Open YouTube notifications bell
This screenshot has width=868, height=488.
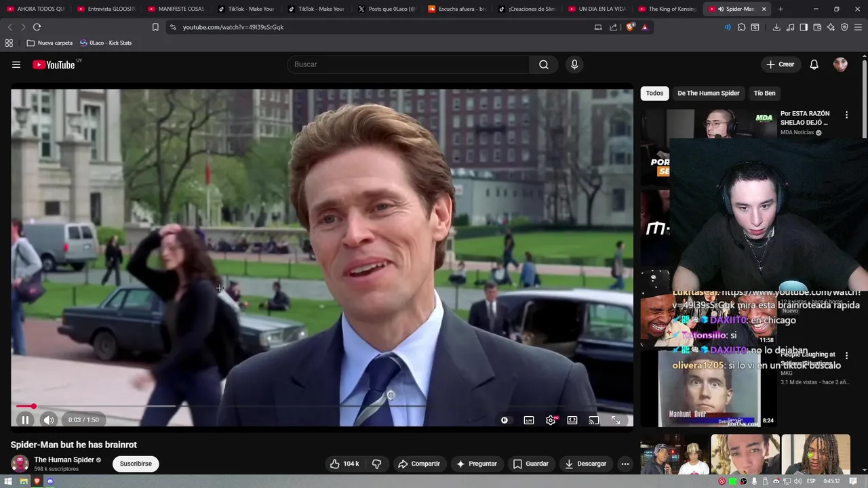pyautogui.click(x=814, y=64)
